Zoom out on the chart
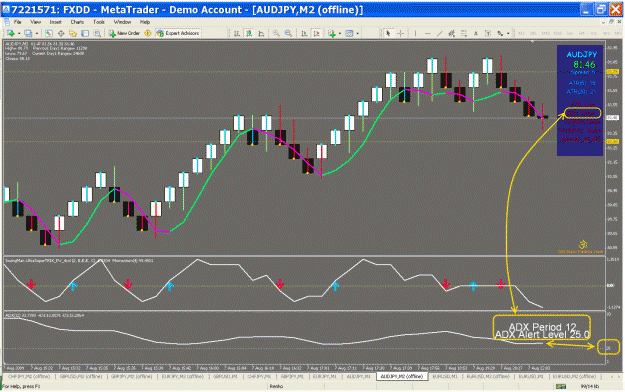The image size is (625, 392). (288, 33)
